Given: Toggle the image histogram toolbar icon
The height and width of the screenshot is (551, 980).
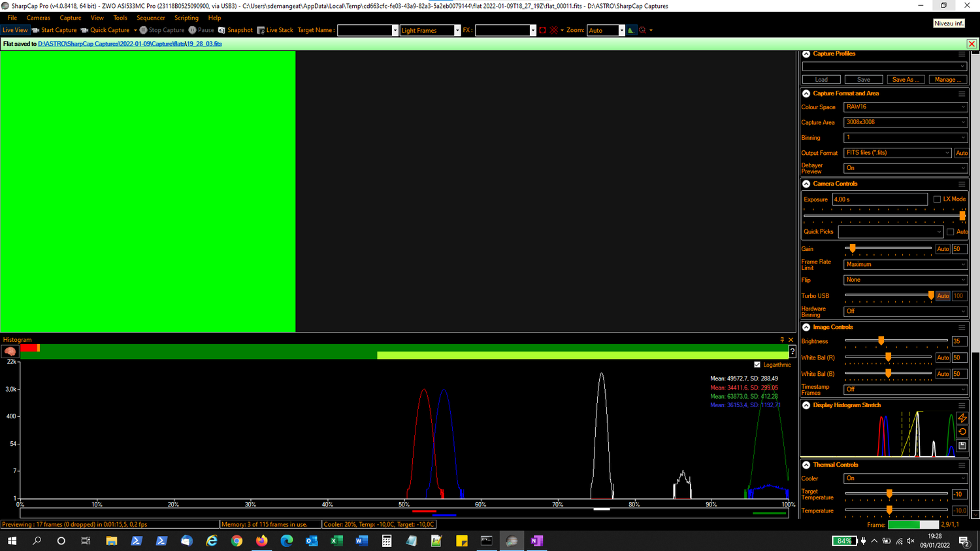Looking at the screenshot, I should click(x=631, y=30).
